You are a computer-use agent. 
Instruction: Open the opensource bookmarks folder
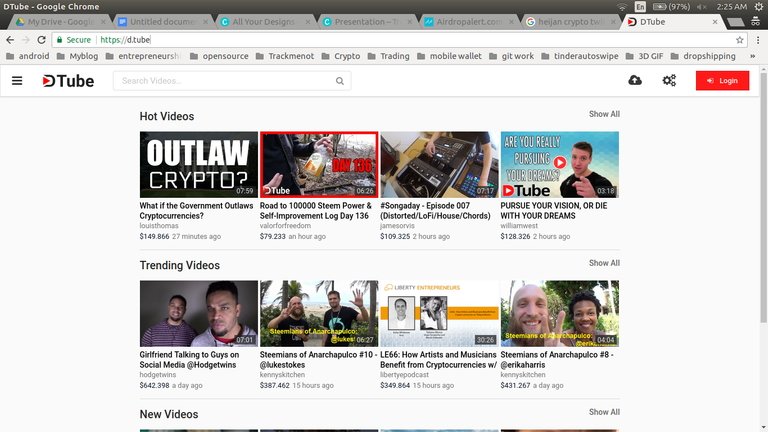tap(219, 56)
